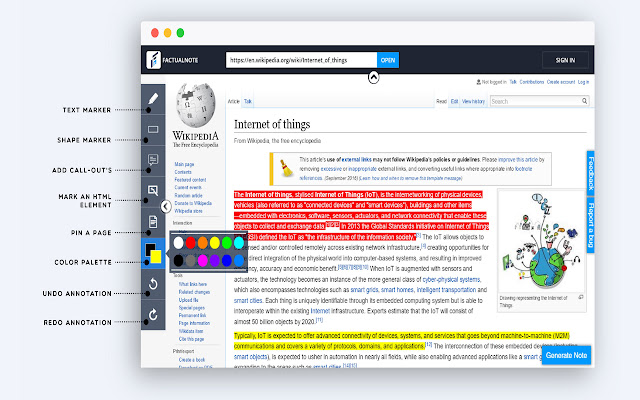This screenshot has height=400, width=640.
Task: Switch to the Talk tab
Action: [248, 101]
